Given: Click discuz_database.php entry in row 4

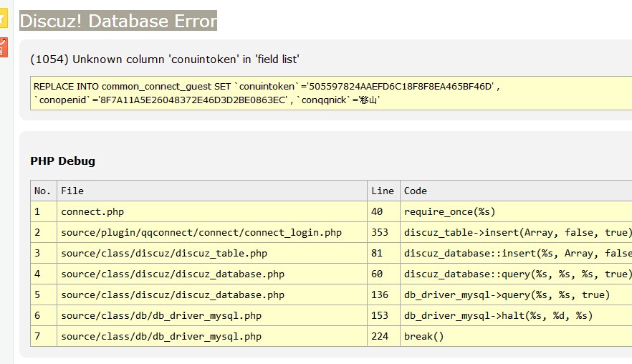Looking at the screenshot, I should click(173, 274).
